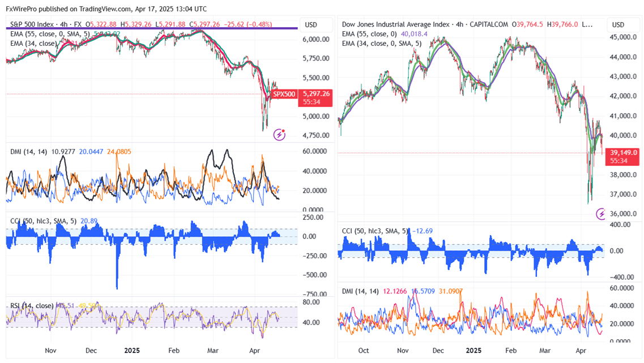Click the 5,750.00 price axis label
644x363 pixels.
316,58
